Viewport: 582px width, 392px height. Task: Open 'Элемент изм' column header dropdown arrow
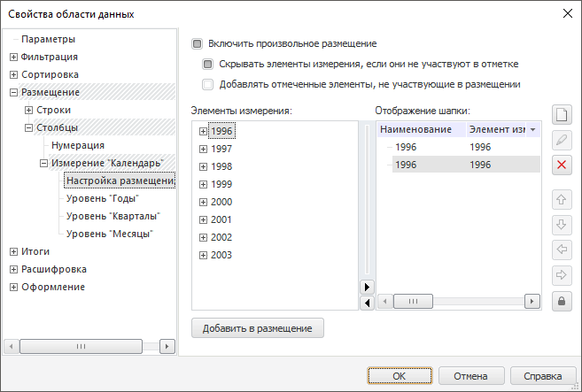[532, 130]
